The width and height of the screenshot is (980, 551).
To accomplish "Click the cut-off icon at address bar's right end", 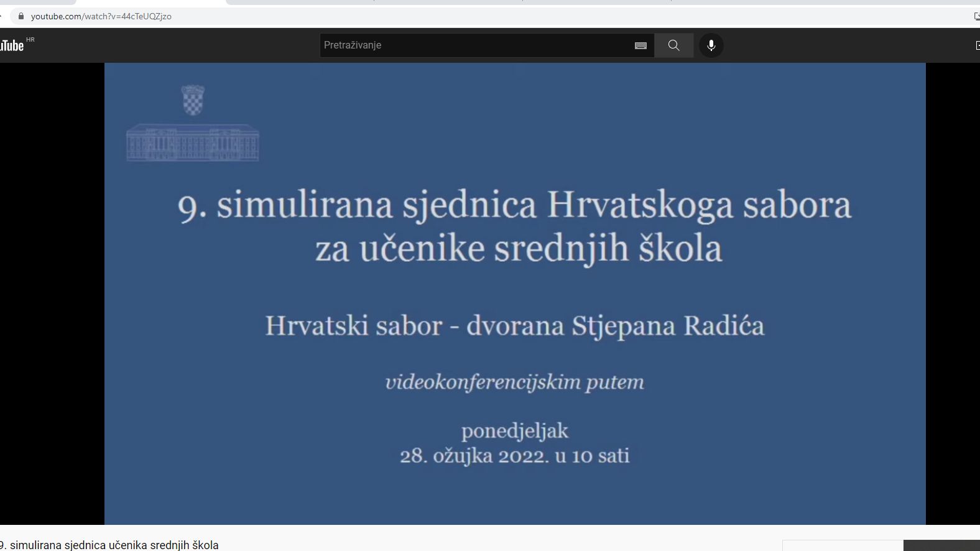I will pos(976,16).
